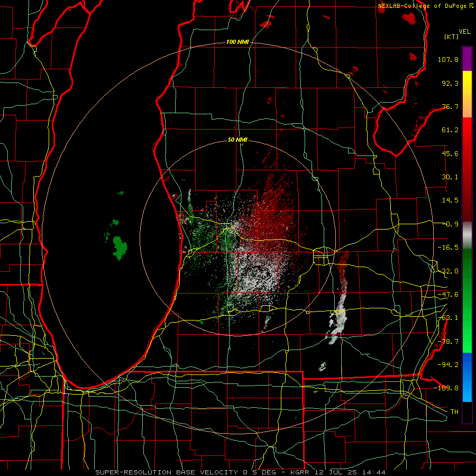Click the -47.6 legend value
The width and height of the screenshot is (476, 476).
point(448,295)
